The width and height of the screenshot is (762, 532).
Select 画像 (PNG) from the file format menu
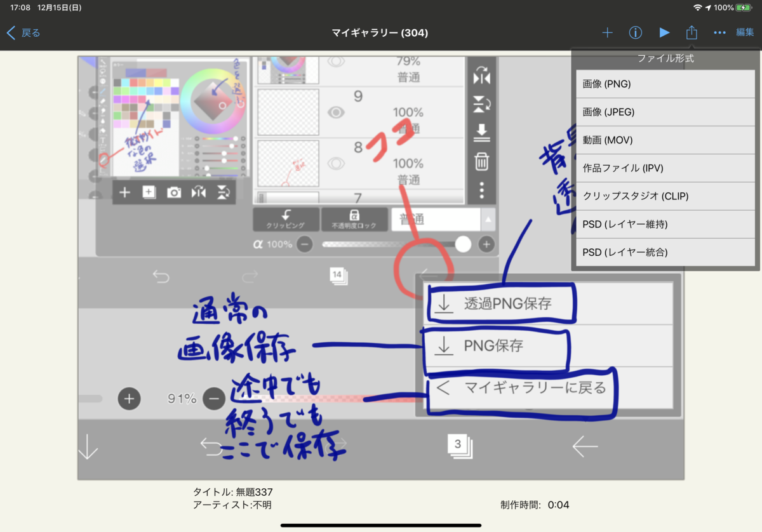click(664, 83)
